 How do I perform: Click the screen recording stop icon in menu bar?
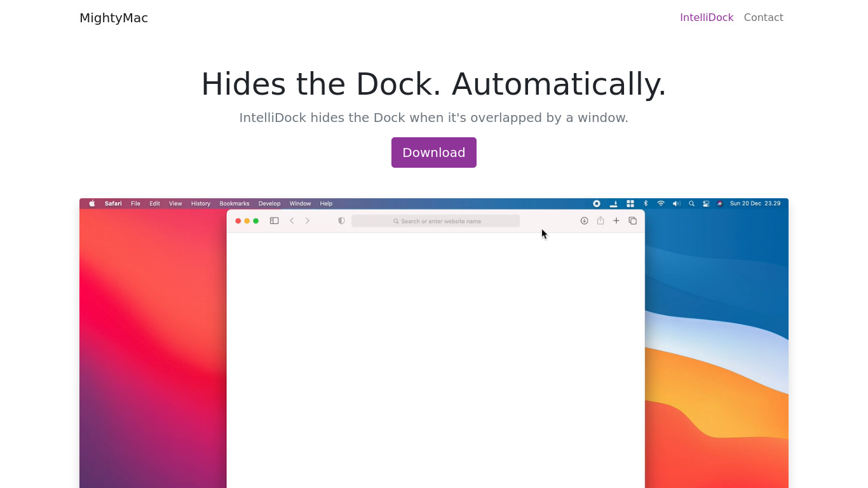(597, 203)
